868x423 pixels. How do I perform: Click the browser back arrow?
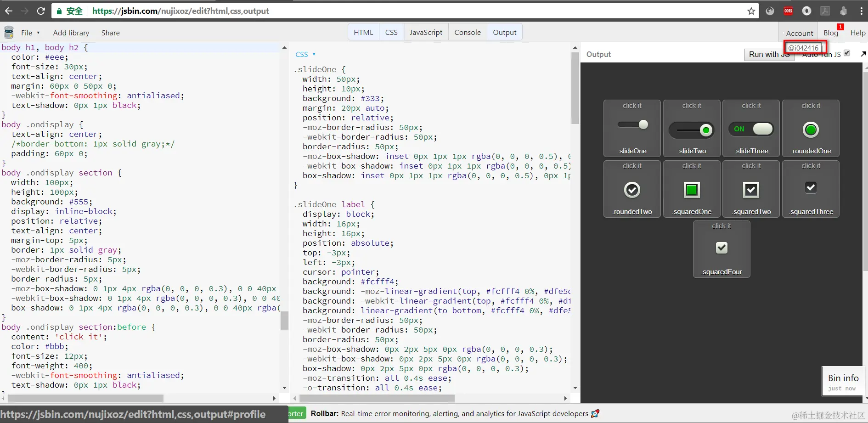tap(9, 11)
